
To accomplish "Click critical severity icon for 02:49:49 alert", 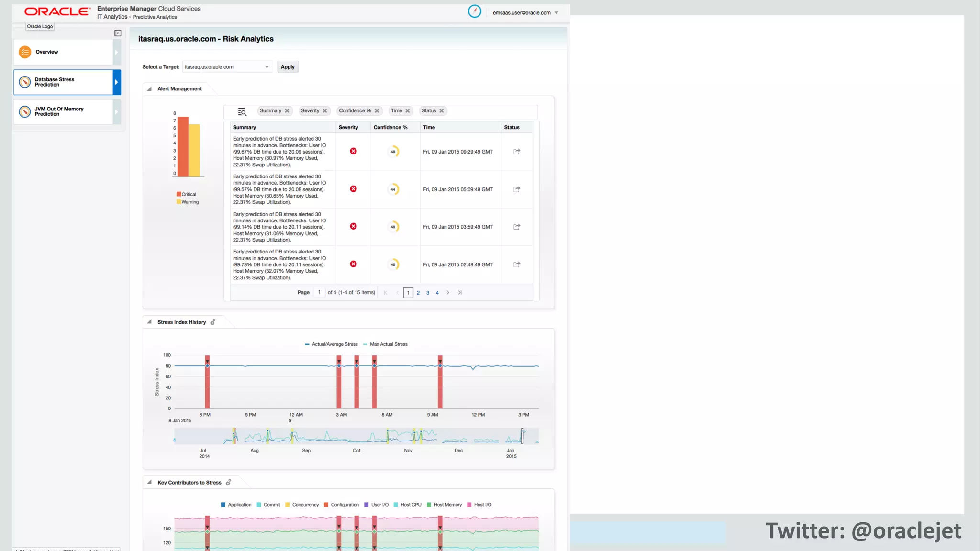I will 353,264.
